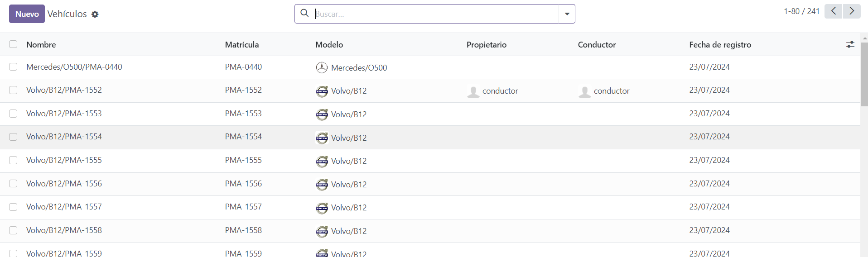Click the Mercedes logo in first row
Screen dimensions: 868x257
(322, 67)
